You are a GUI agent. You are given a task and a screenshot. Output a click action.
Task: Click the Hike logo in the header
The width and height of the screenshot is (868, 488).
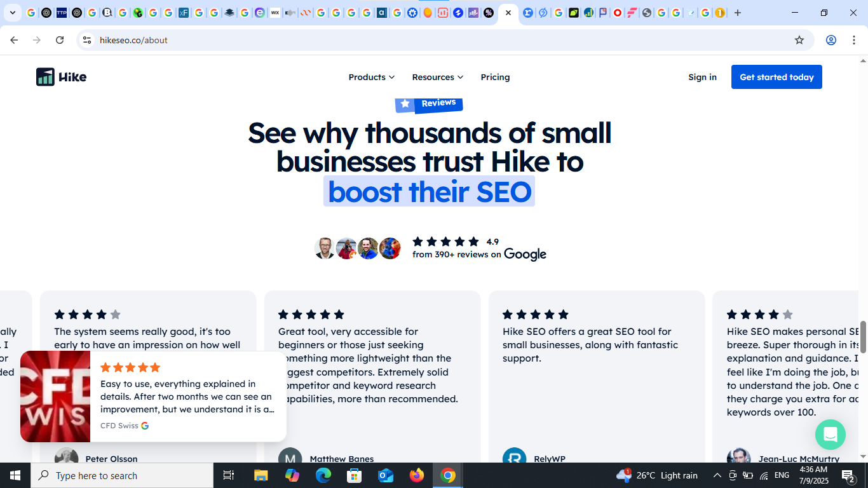(x=61, y=77)
